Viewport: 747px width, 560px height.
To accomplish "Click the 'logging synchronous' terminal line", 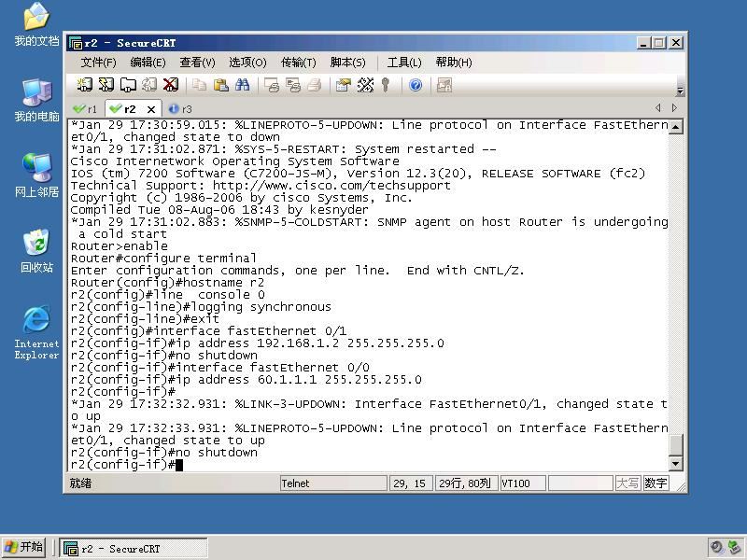I will (x=201, y=307).
